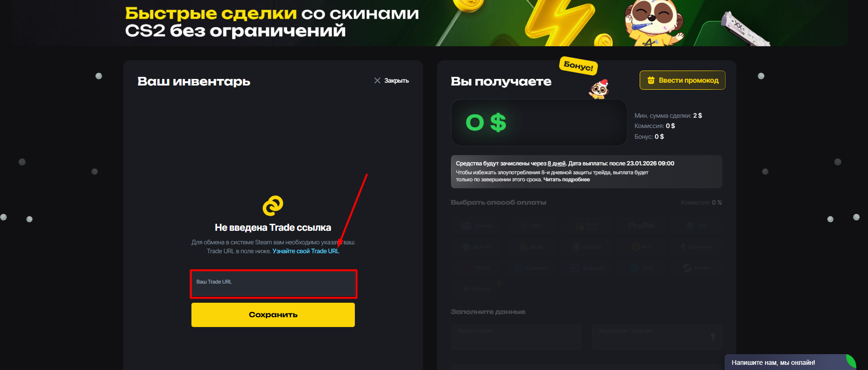Select the Steam payout option
The width and height of the screenshot is (868, 370).
coord(696,268)
